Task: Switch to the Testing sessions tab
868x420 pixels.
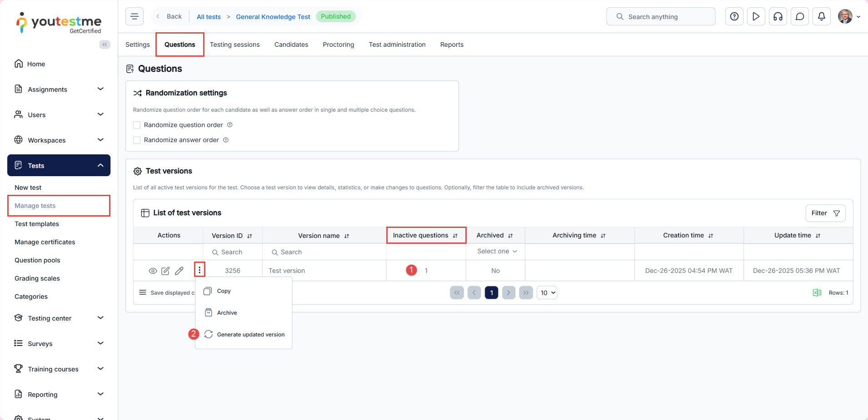Action: click(234, 44)
